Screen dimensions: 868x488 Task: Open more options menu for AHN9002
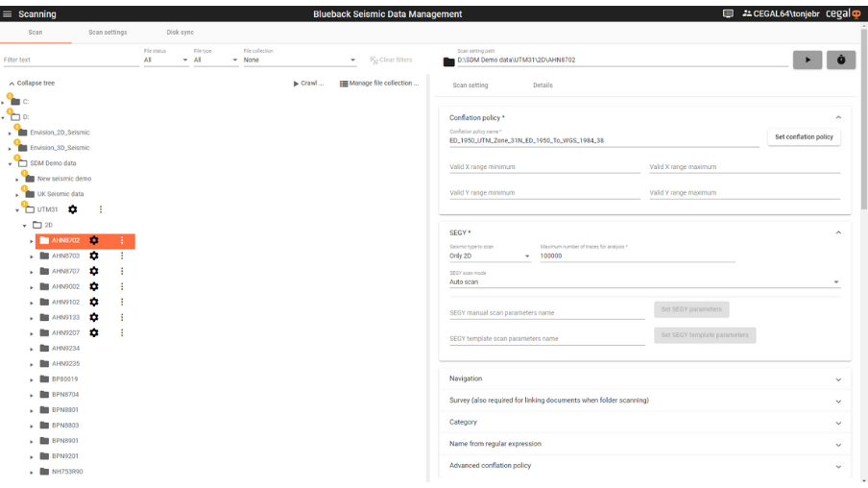coord(122,286)
